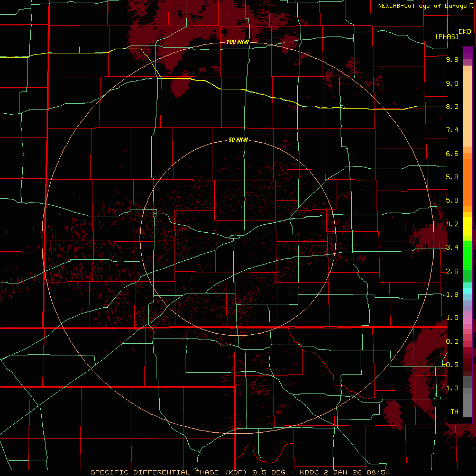
Task: Click the 9.0 scale value
Action: click(452, 83)
